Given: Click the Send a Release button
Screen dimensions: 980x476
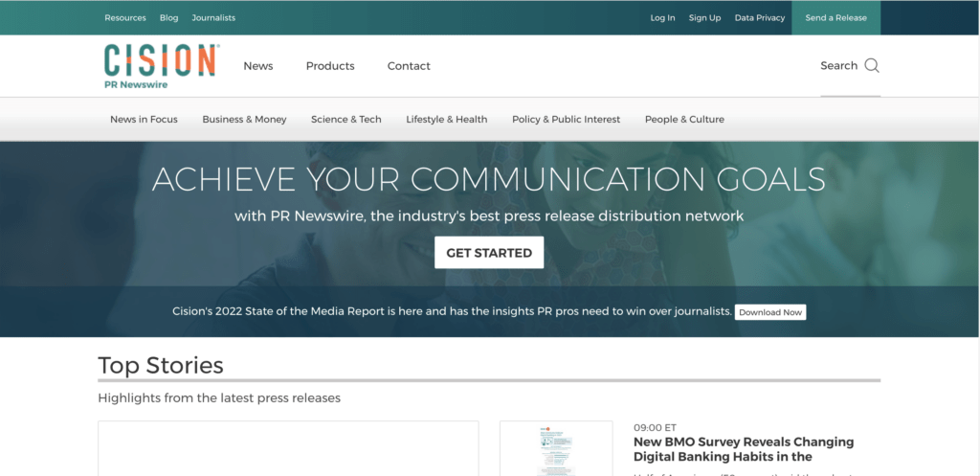Looking at the screenshot, I should click(x=835, y=17).
